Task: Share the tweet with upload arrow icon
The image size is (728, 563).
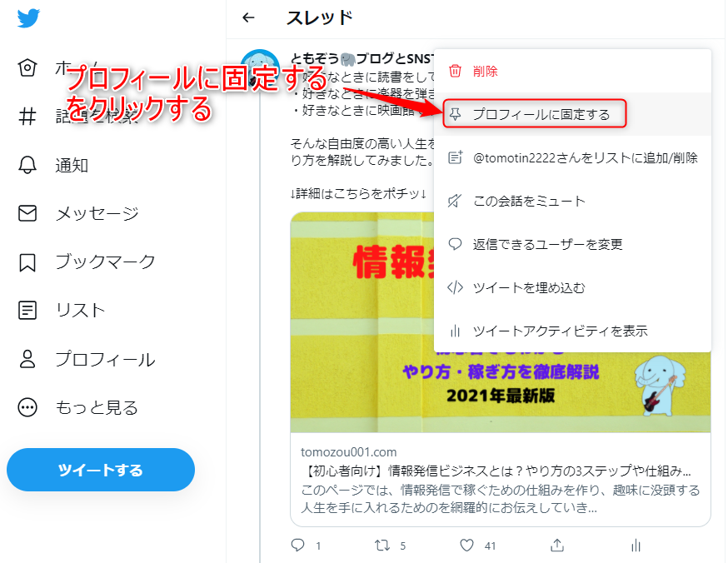Action: tap(557, 545)
